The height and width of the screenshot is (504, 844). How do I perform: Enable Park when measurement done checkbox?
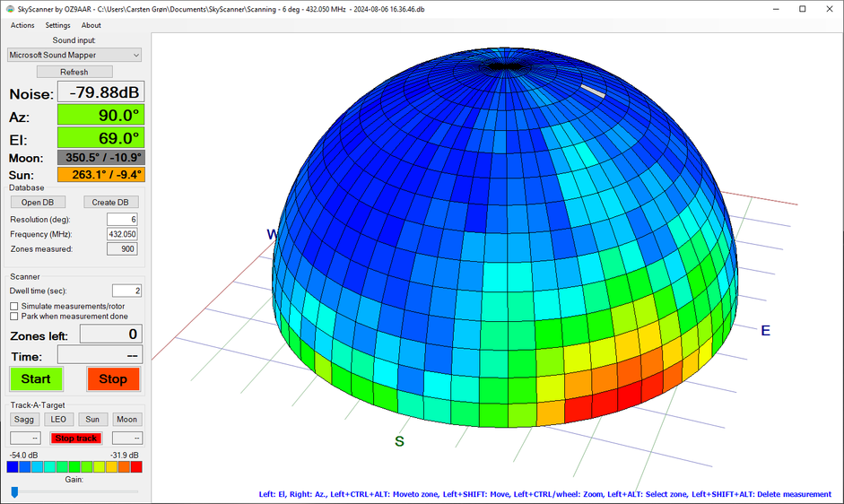pyautogui.click(x=14, y=316)
